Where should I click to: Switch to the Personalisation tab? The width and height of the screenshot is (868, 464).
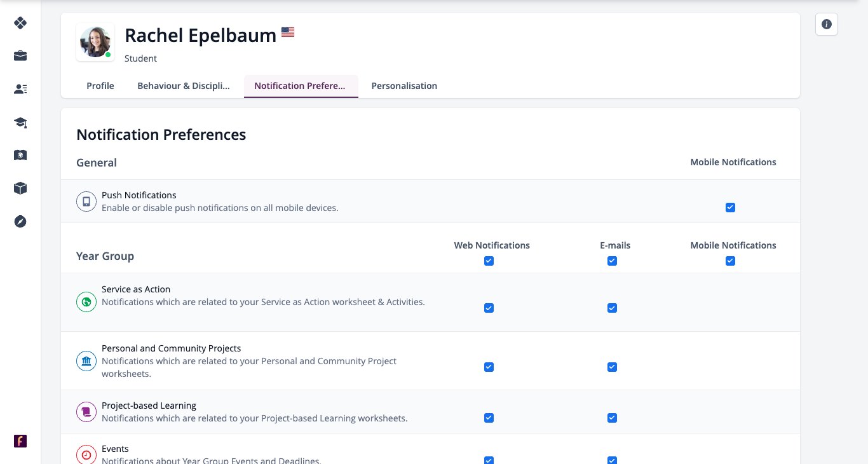point(404,86)
